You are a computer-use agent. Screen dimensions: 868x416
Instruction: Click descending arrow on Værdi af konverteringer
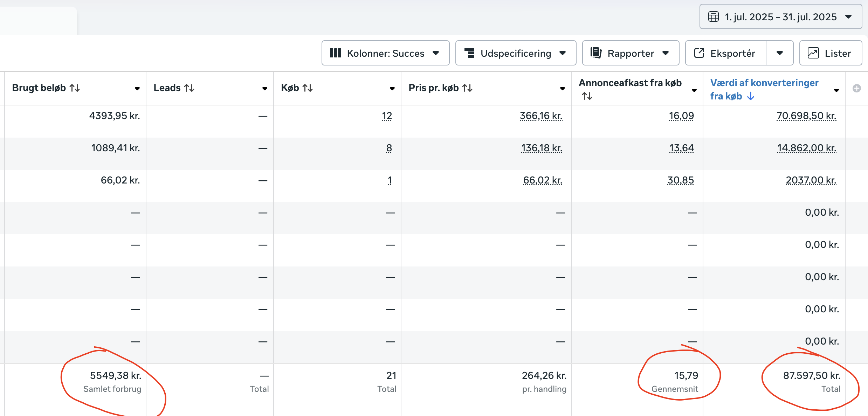pos(750,96)
